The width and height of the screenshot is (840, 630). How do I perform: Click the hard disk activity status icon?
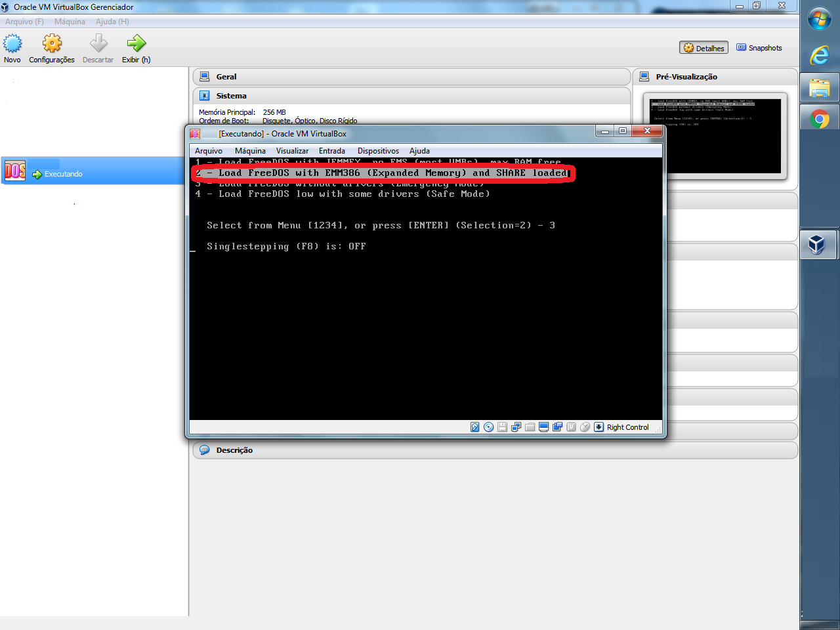[x=475, y=427]
